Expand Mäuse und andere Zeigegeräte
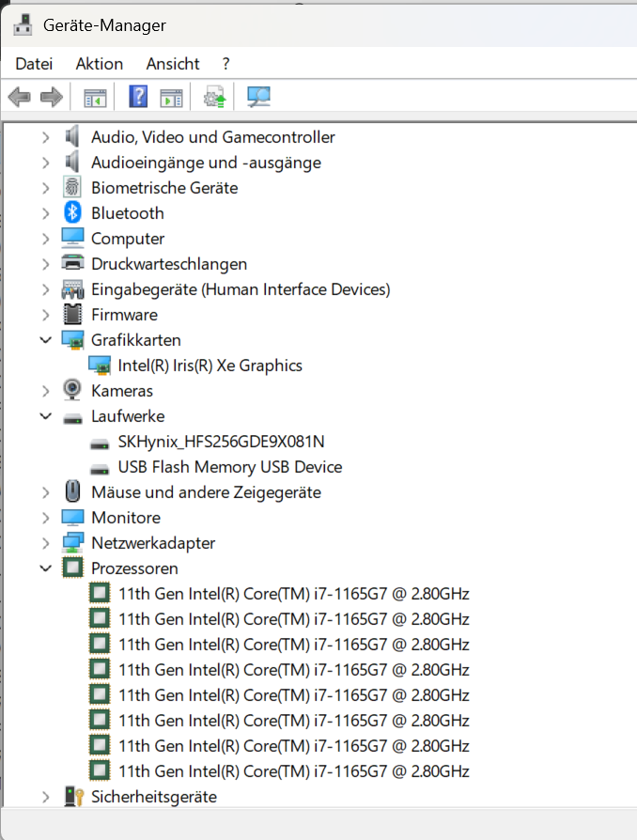 (x=45, y=492)
